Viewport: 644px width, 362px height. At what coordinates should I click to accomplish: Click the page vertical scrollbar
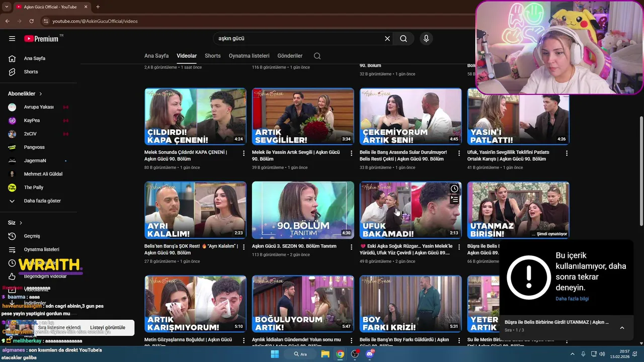pos(641,171)
